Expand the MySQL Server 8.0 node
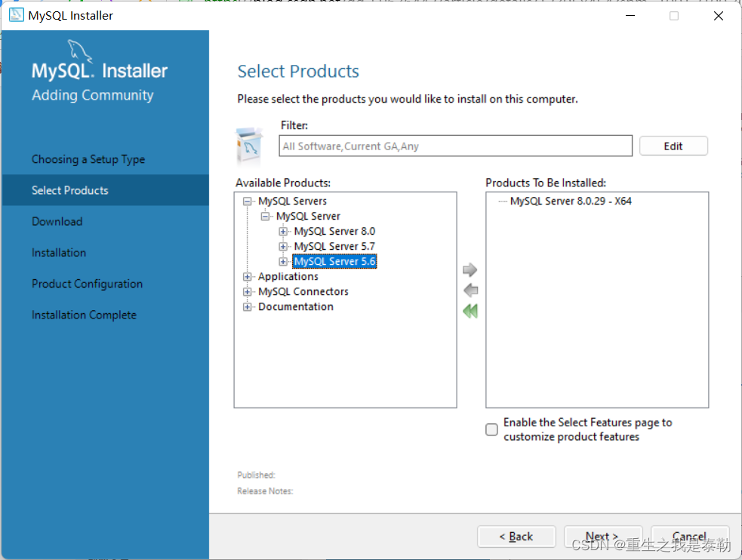742x560 pixels. [x=283, y=232]
